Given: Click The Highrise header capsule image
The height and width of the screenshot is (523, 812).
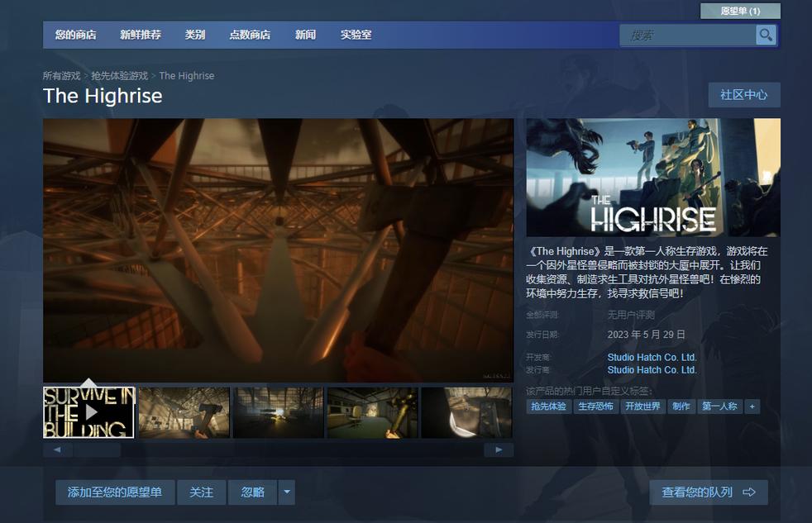Looking at the screenshot, I should 653,178.
